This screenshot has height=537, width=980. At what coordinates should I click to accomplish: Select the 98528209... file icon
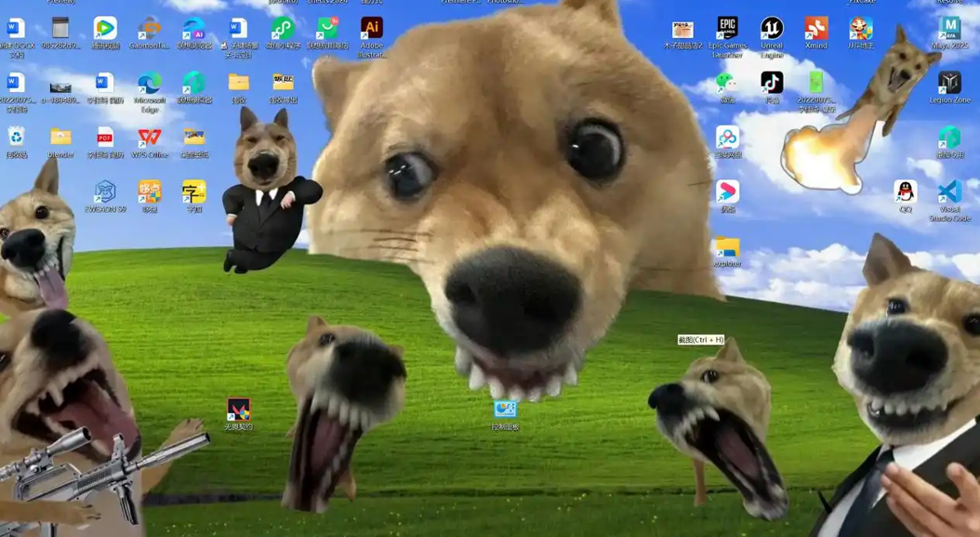tap(60, 28)
